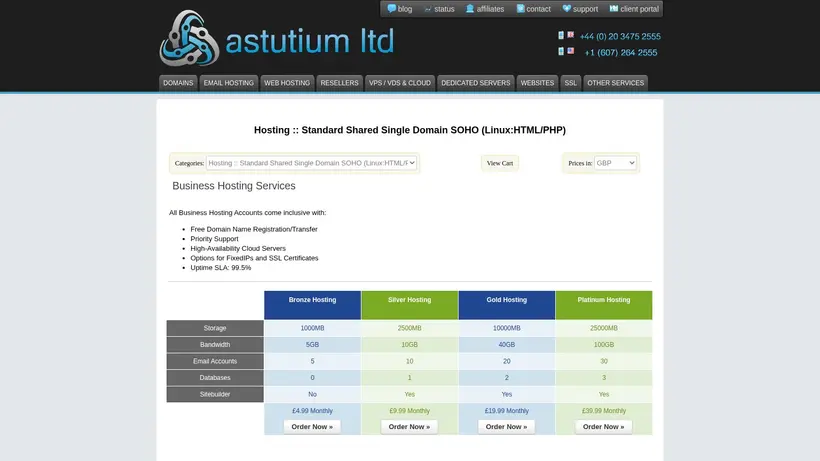Click the Uptime SLA: 99.5% bullet

[221, 268]
